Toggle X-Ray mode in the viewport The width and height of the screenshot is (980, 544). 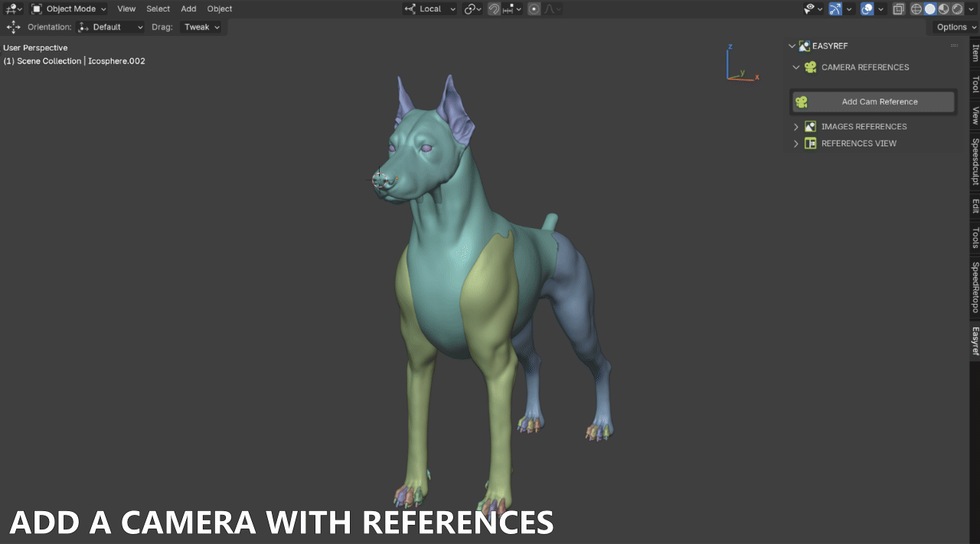coord(899,8)
